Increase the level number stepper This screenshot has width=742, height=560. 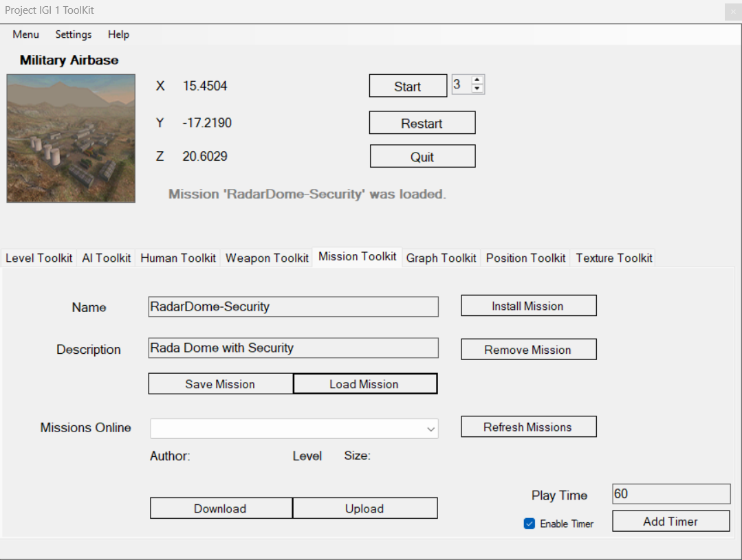(477, 80)
